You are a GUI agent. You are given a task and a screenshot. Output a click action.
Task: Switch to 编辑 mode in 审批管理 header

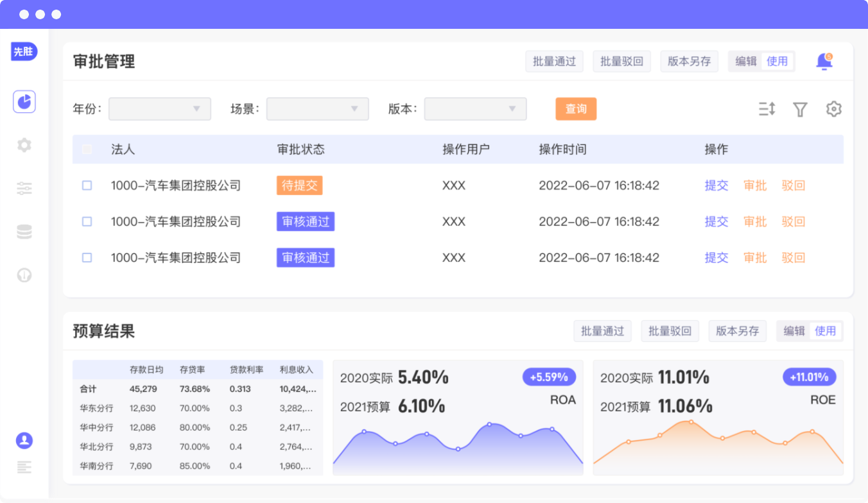tap(746, 62)
